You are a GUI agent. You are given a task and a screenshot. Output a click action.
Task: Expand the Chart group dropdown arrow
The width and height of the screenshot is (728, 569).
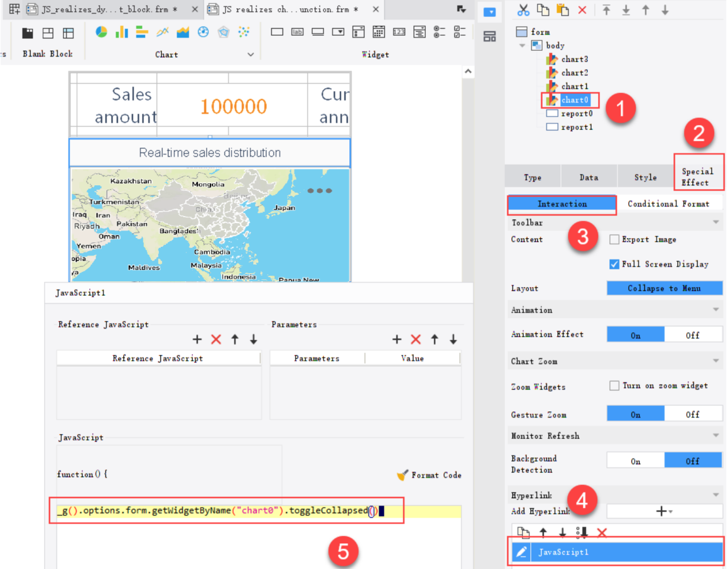pyautogui.click(x=251, y=55)
